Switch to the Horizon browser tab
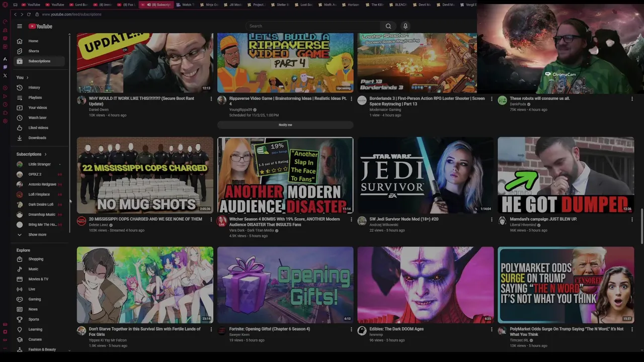This screenshot has height=362, width=644. pyautogui.click(x=352, y=5)
